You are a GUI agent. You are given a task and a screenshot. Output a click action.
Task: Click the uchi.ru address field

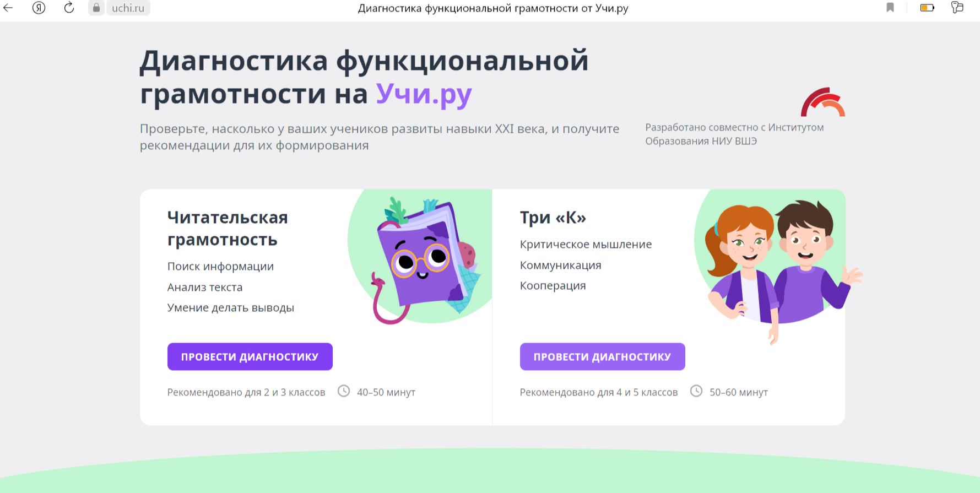(x=128, y=8)
